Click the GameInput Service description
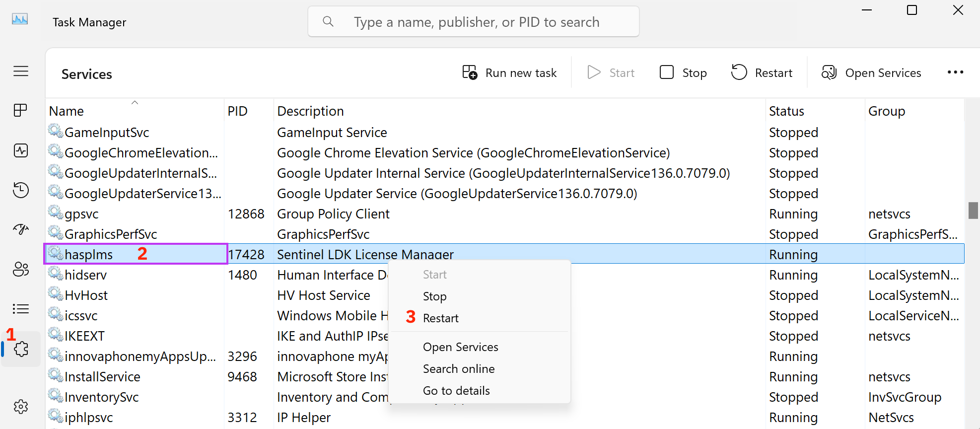This screenshot has height=429, width=980. pyautogui.click(x=332, y=133)
